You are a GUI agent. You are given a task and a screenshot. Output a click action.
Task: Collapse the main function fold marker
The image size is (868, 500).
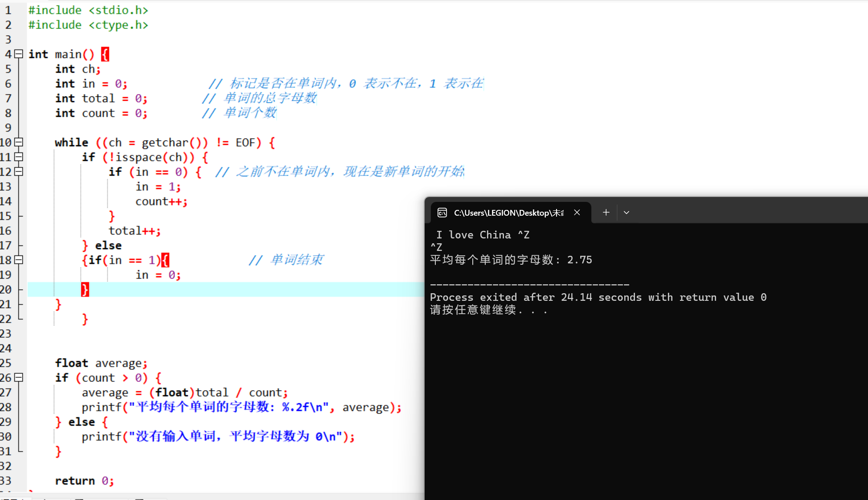19,54
